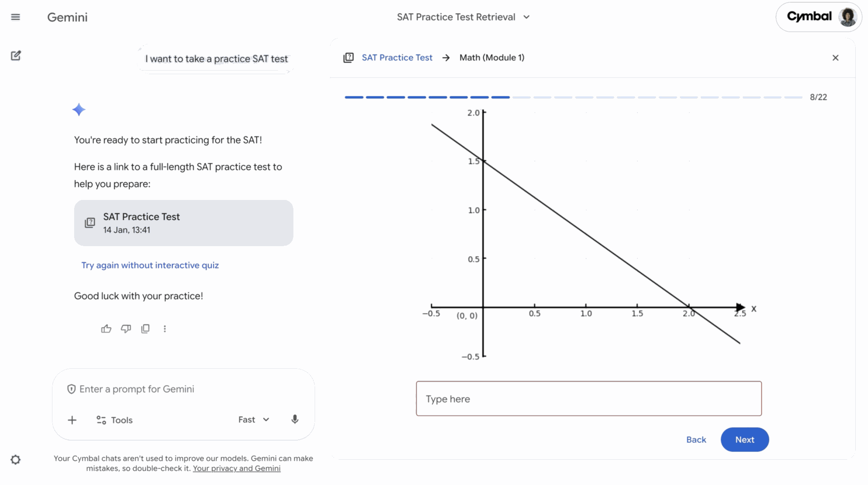Give the response a thumbs down
Viewport: 868px width, 485px height.
[126, 329]
